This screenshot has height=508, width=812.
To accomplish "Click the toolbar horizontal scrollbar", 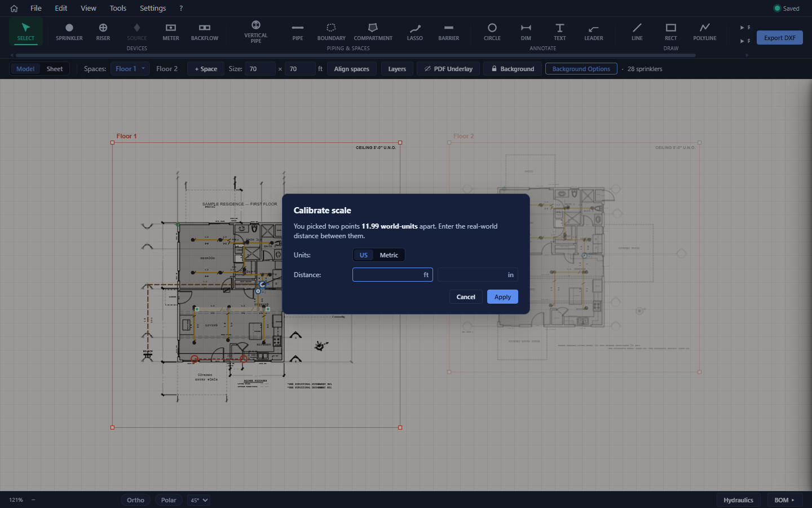I will [x=355, y=55].
